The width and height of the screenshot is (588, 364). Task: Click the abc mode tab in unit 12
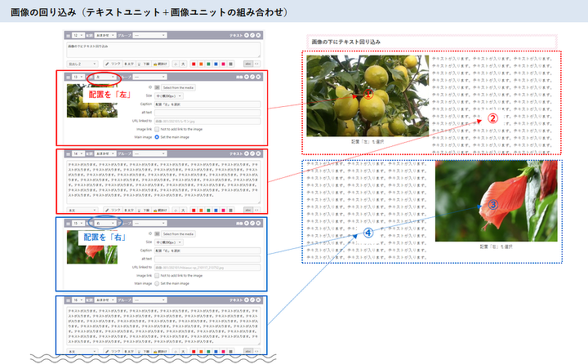coord(247,63)
